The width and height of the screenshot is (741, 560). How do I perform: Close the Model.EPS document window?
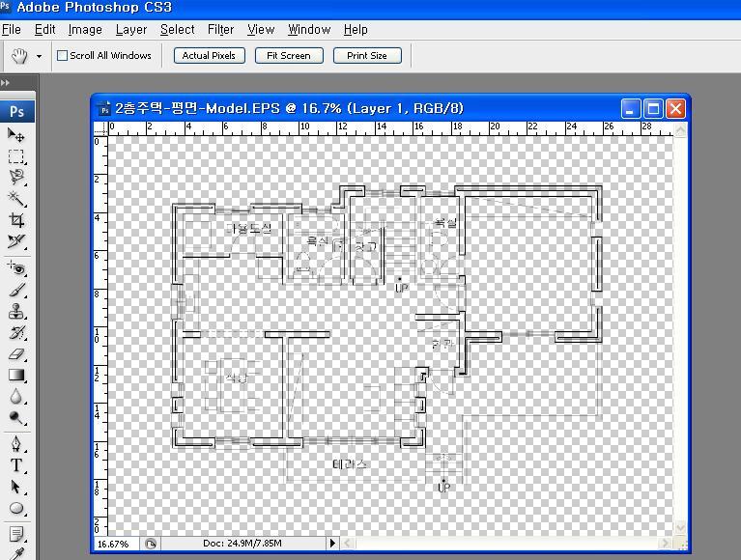coord(675,109)
